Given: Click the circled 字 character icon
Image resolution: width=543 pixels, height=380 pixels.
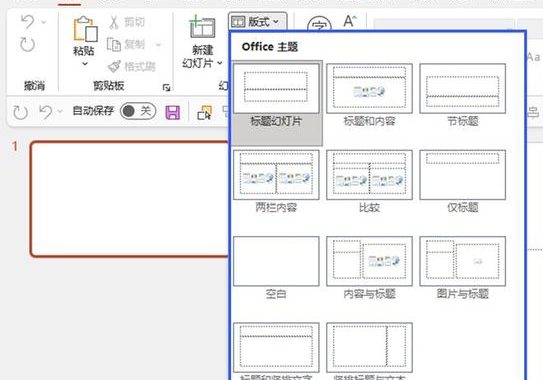Looking at the screenshot, I should [319, 24].
